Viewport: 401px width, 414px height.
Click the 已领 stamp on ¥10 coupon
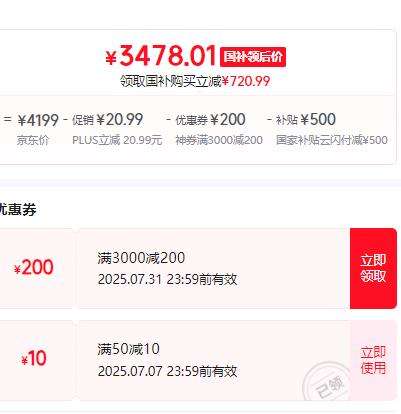[x=328, y=383]
